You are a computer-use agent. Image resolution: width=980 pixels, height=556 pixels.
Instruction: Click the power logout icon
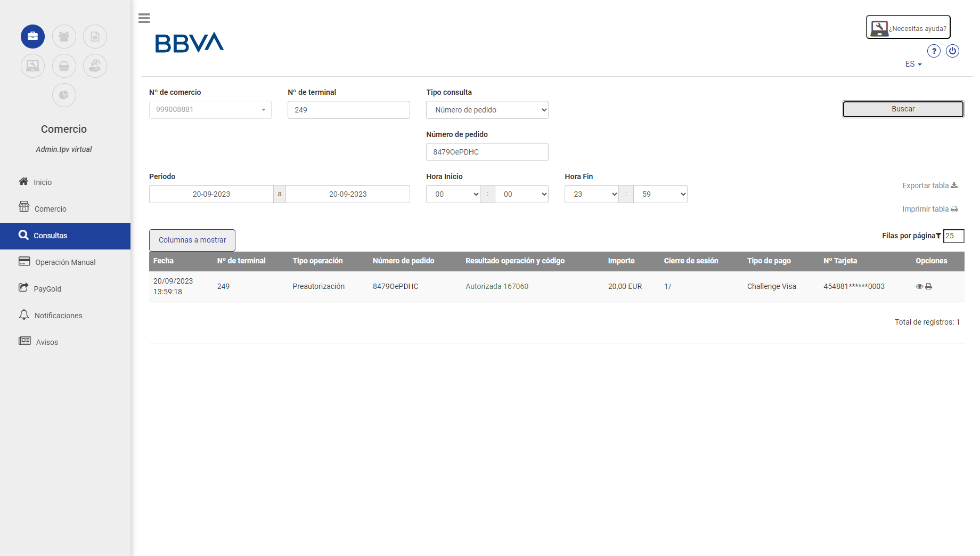point(952,51)
